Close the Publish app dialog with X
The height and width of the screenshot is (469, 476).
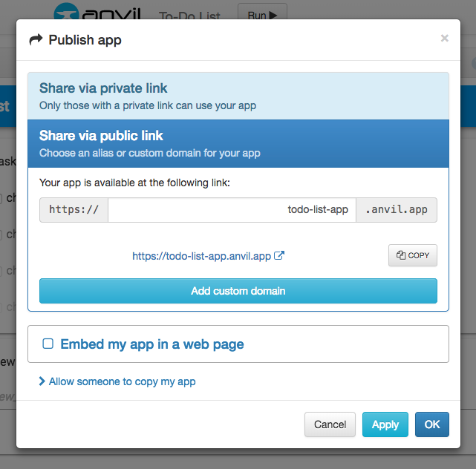(x=444, y=38)
